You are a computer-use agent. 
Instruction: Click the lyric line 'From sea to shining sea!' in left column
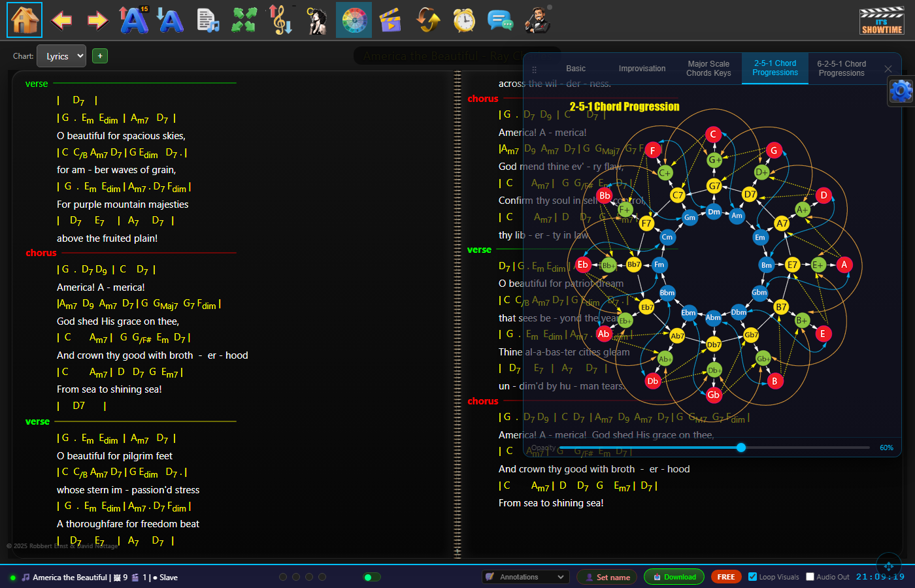[x=109, y=389]
